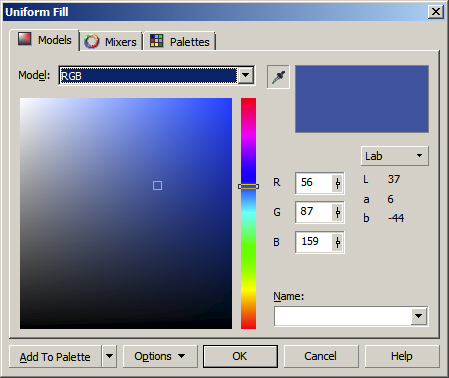
Task: Click the Lab L value 37
Action: [394, 179]
